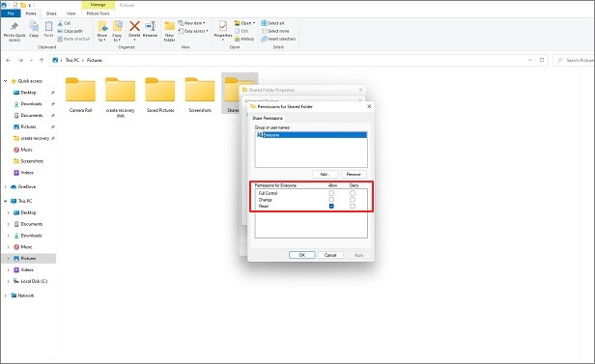Screen dimensions: 595x364
Task: Select Downloads in Quick access
Action: 28,104
